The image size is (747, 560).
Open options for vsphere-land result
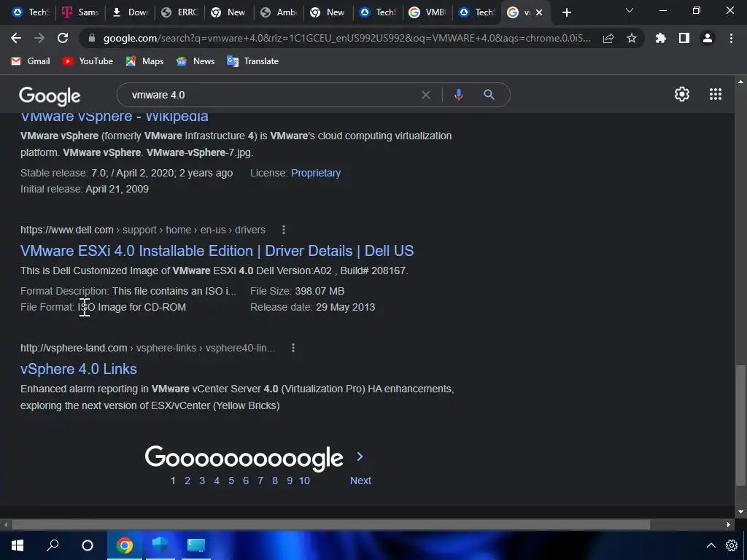click(293, 348)
